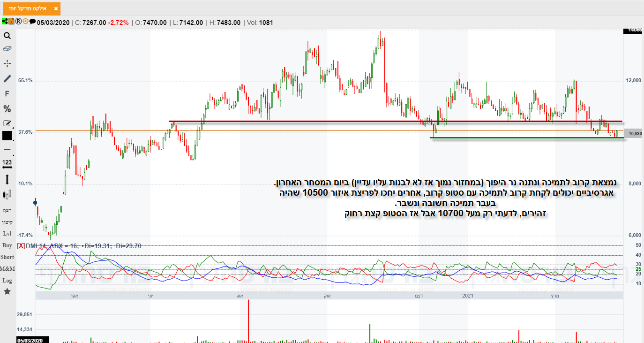The image size is (644, 343).
Task: Click the orange target circle icon
Action: pos(25,21)
